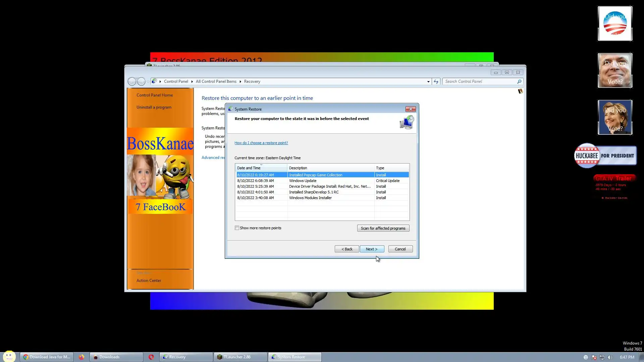Open recent pages arrow next to navigation buttons

[148, 82]
